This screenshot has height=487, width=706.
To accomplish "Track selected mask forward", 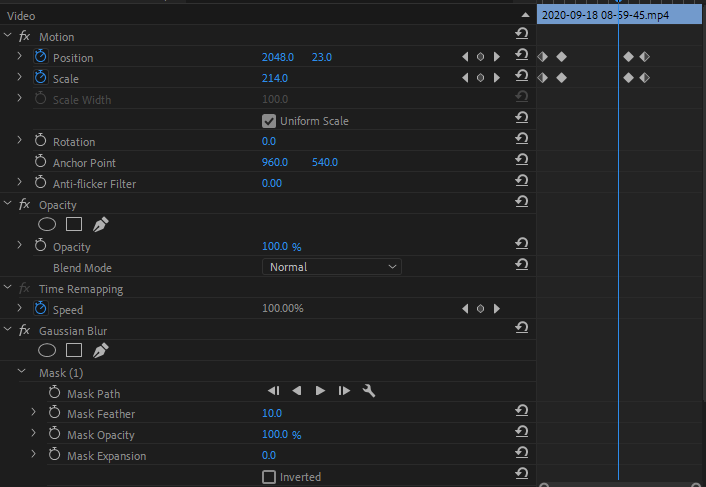I will [320, 391].
